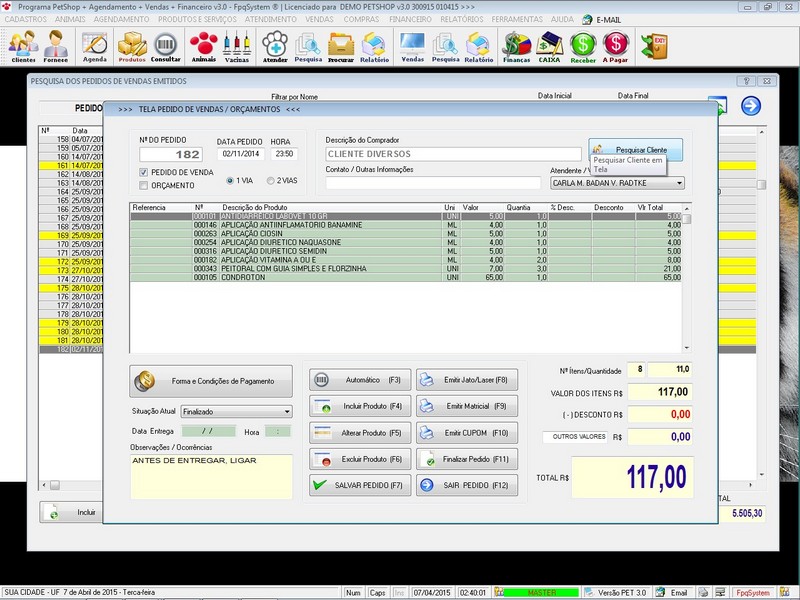Click the A Pagar dollar icon

tap(616, 46)
